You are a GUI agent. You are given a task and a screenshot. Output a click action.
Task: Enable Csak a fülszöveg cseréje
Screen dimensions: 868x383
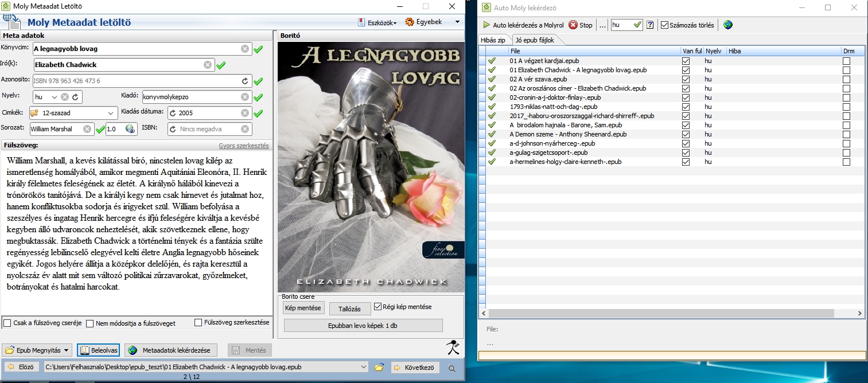[x=7, y=323]
